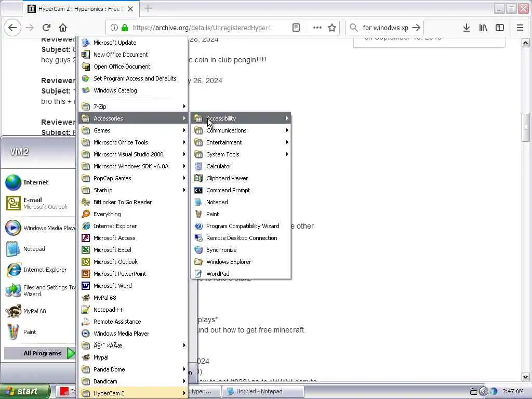Open Windows Media Player in All Programs list
The height and width of the screenshot is (399, 532).
134,333
